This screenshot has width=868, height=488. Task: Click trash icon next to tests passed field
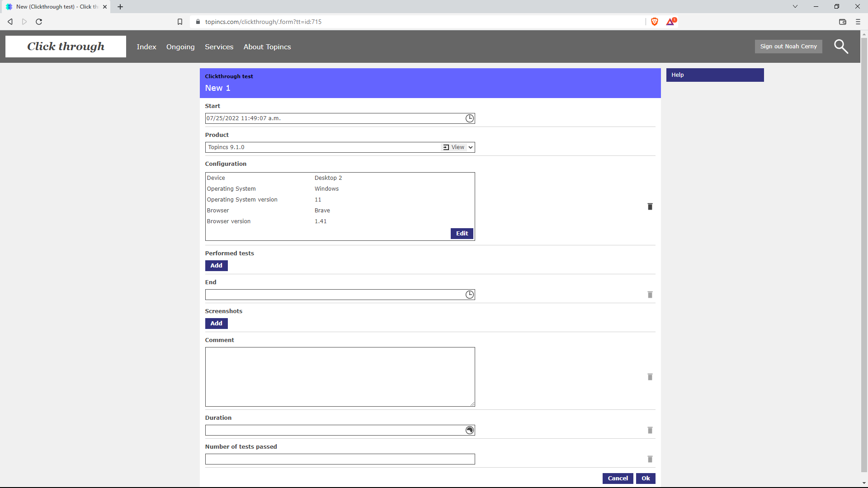tap(650, 459)
